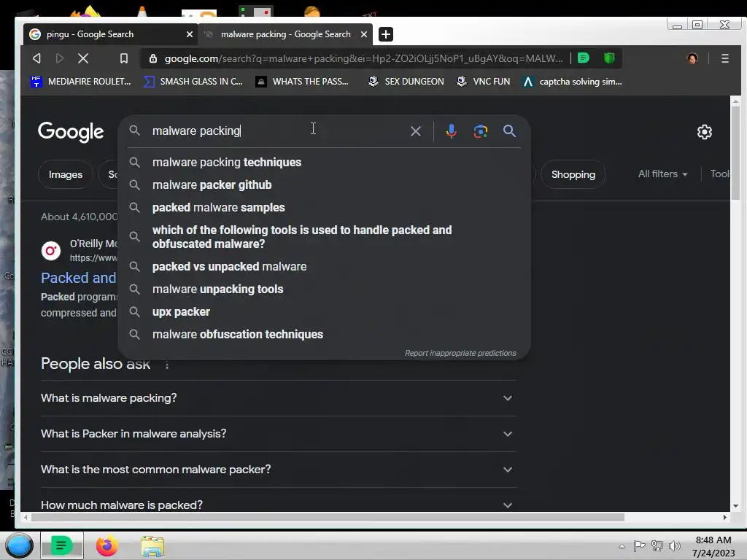Viewport: 747px width, 560px height.
Task: Choose suggestion about handling packed and obfuscated malware
Action: 324,237
